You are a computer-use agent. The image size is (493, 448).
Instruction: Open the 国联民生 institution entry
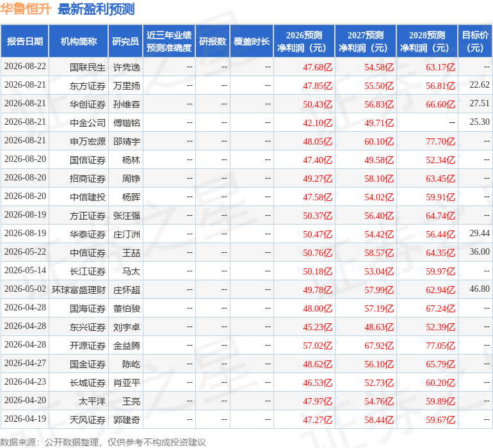click(x=88, y=67)
